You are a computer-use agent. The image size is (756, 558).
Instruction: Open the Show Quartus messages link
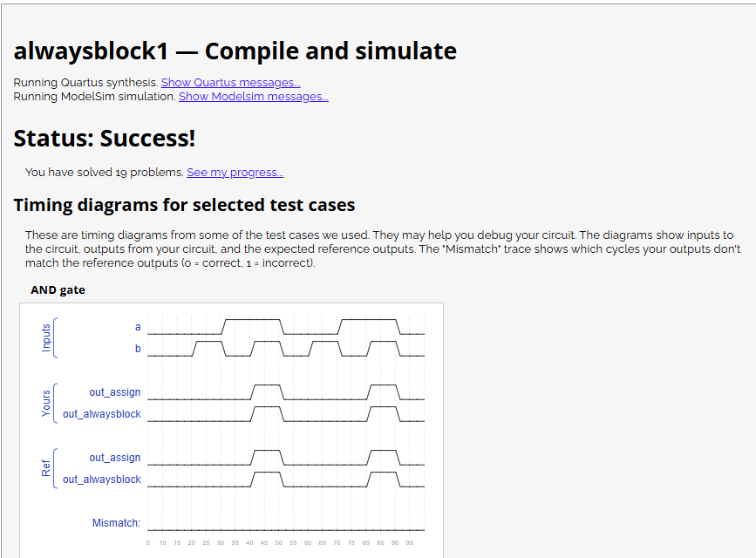pyautogui.click(x=230, y=82)
